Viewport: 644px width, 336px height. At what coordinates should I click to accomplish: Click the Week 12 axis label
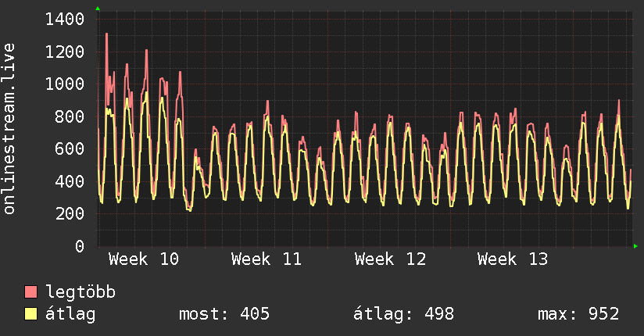pos(390,259)
